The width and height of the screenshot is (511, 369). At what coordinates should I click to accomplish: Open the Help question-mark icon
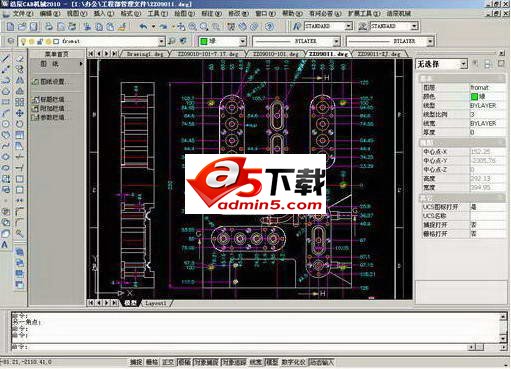coord(270,26)
